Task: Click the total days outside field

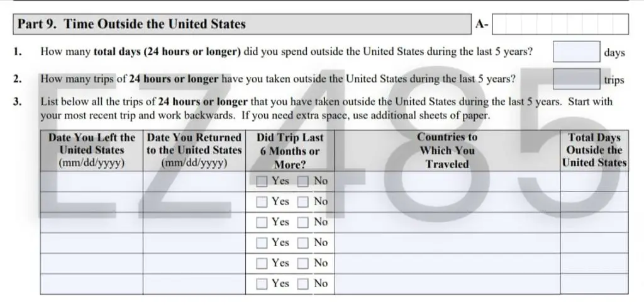Action: tap(576, 52)
